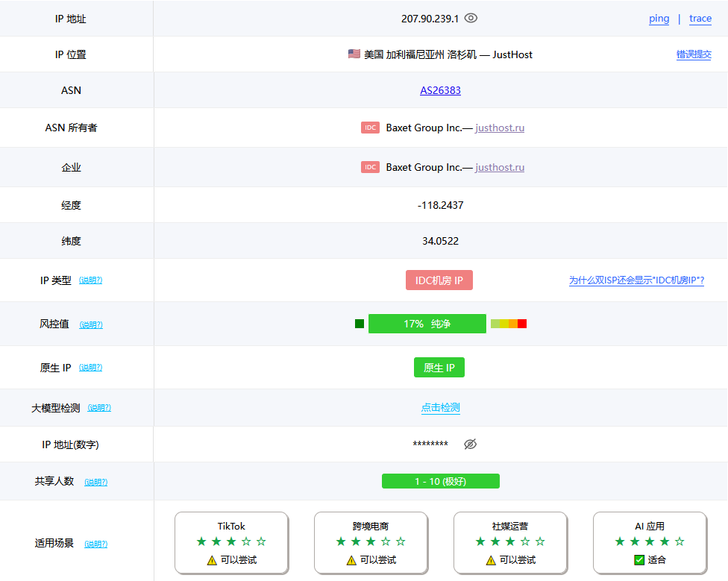This screenshot has width=728, height=581.
Task: Open the 为什么双ISP还会显示IDC机房IP link
Action: [636, 280]
